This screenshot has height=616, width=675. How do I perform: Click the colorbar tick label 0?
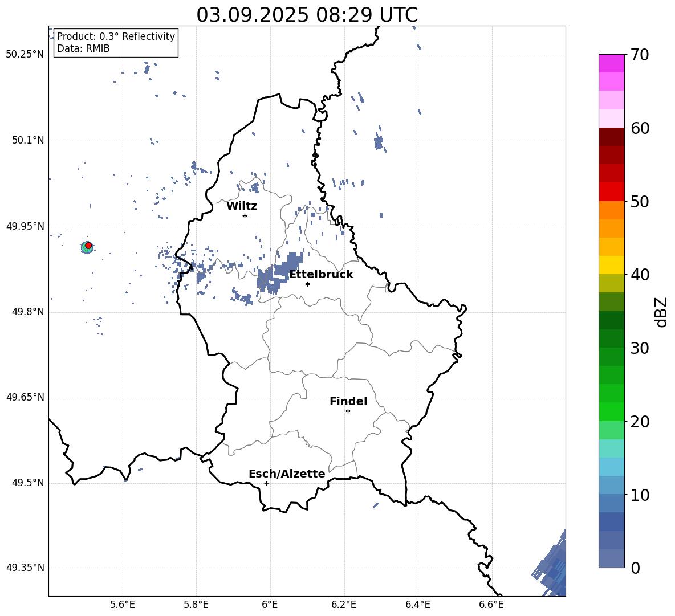coord(635,568)
